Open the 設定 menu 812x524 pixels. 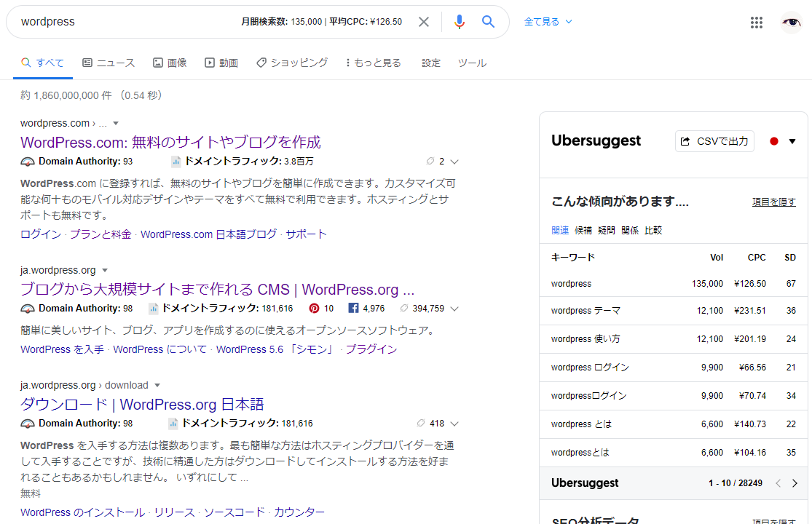click(431, 63)
